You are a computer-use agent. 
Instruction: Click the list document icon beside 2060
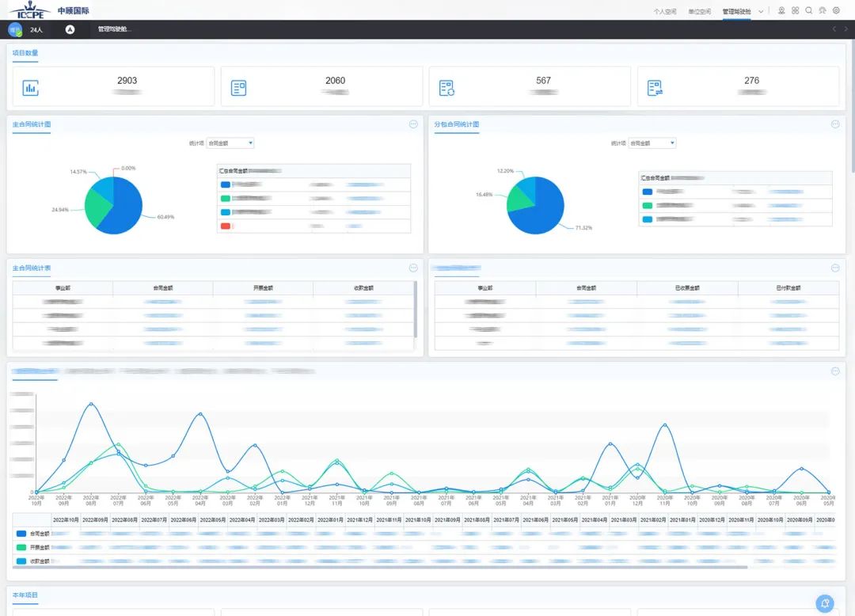point(239,88)
